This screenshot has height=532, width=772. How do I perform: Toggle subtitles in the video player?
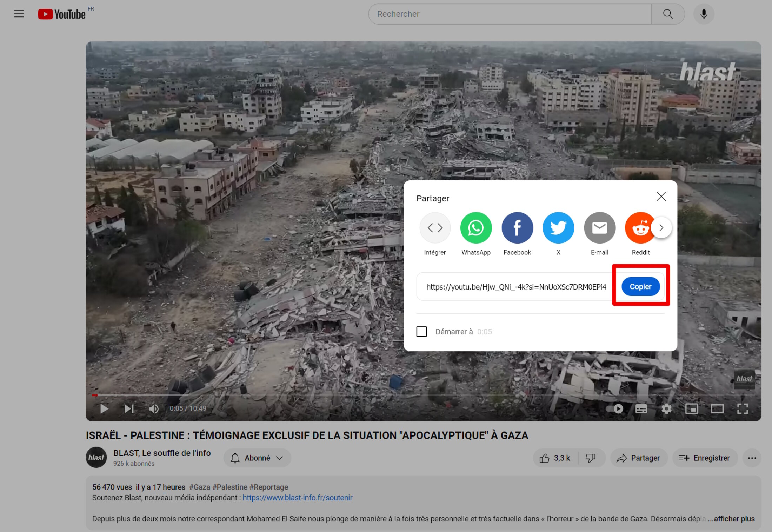click(x=641, y=409)
